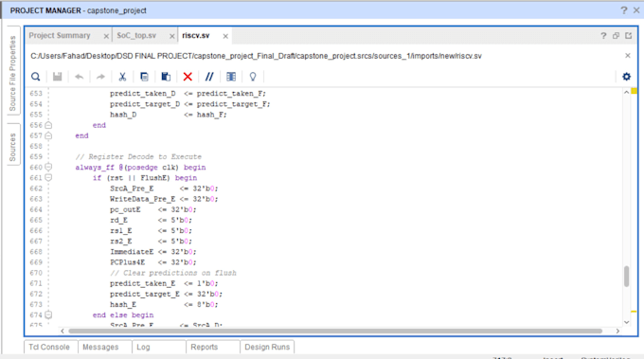This screenshot has height=359, width=644.
Task: Open editor settings gear
Action: click(626, 77)
